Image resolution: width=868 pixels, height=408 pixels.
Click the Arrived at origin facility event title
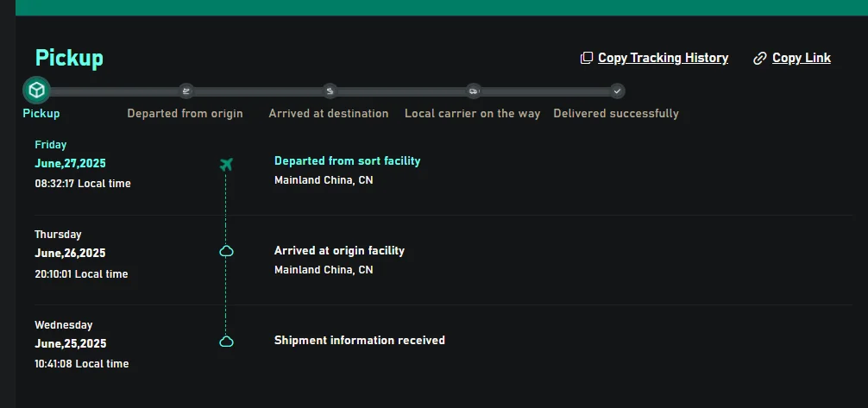coord(339,250)
